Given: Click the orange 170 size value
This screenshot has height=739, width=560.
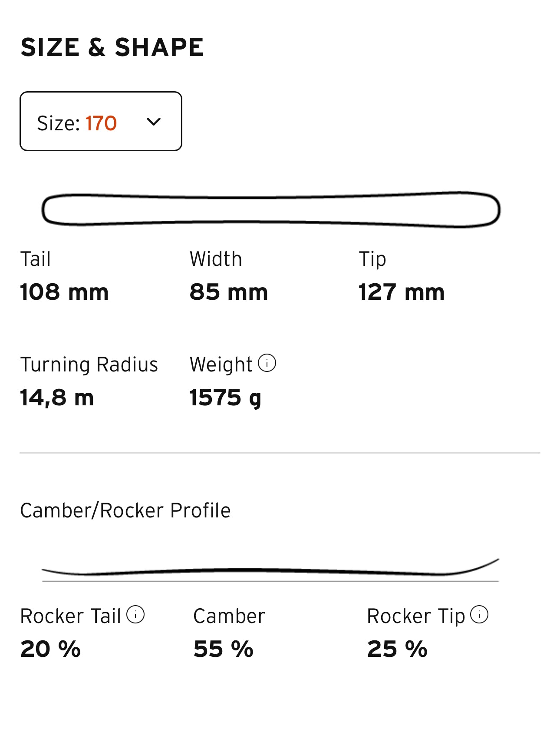Looking at the screenshot, I should point(101,123).
